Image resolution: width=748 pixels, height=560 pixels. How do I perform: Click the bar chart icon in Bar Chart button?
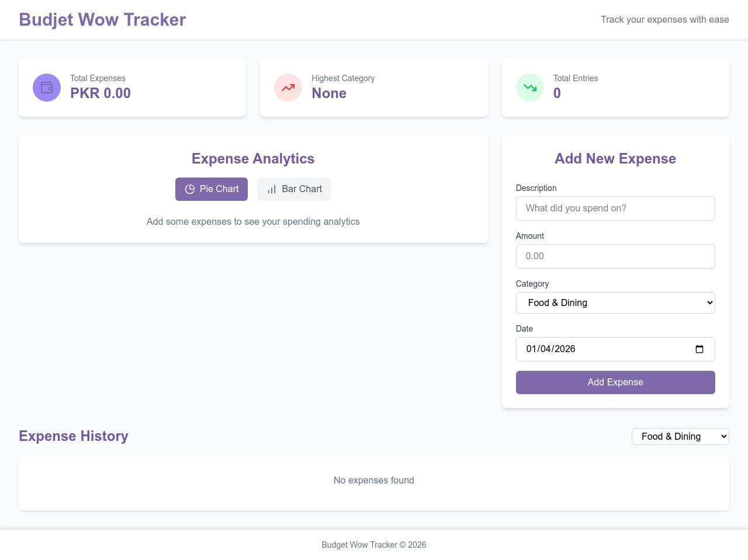(271, 189)
